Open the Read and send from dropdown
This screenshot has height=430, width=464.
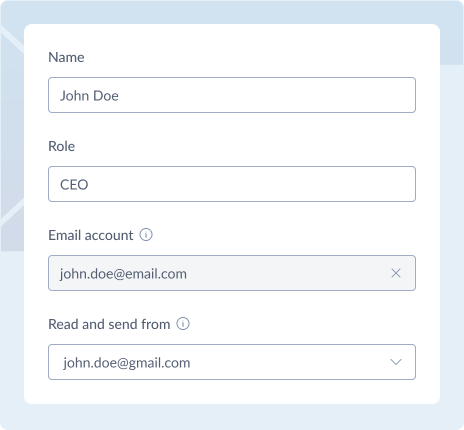[232, 362]
